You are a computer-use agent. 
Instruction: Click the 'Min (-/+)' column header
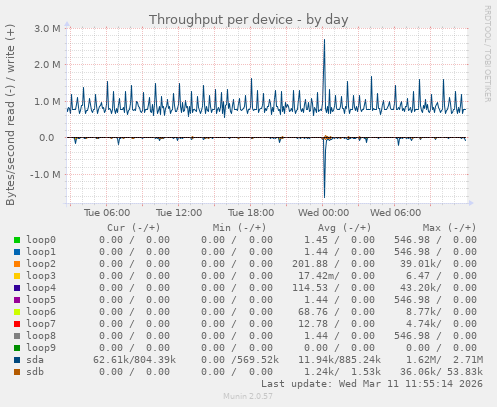[240, 228]
